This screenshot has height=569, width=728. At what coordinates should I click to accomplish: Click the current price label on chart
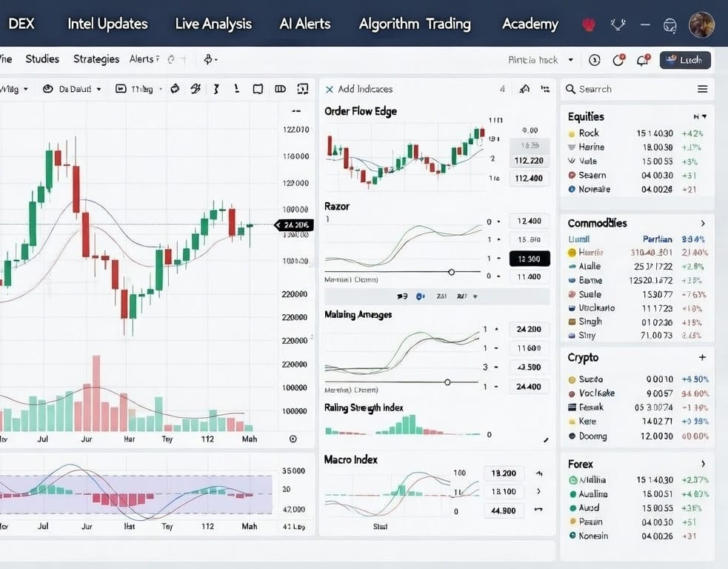(x=294, y=225)
